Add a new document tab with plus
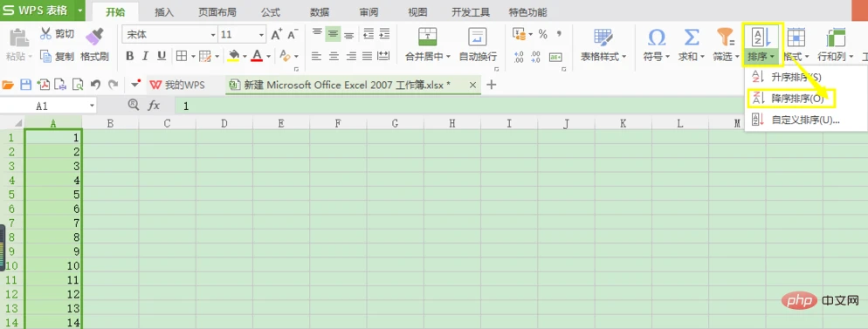 491,85
